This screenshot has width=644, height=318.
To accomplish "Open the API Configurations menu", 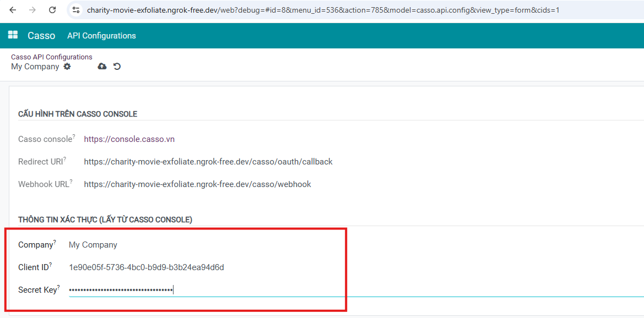I will tap(101, 36).
